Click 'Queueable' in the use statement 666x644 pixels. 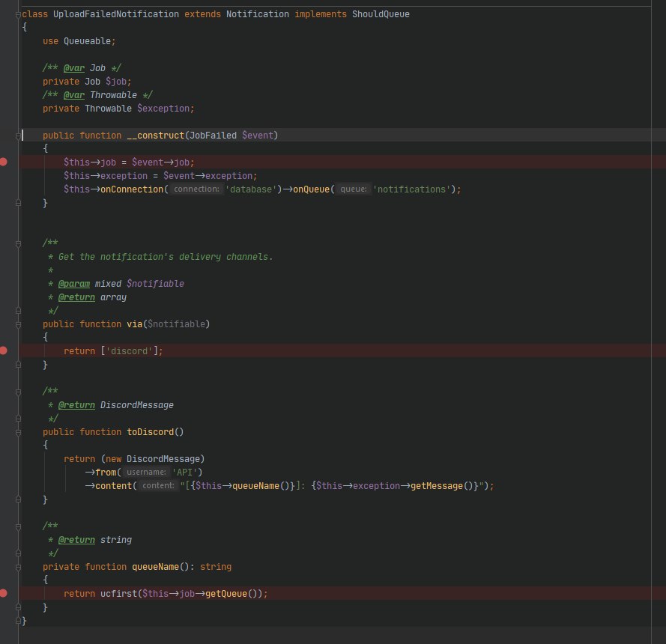tap(87, 41)
